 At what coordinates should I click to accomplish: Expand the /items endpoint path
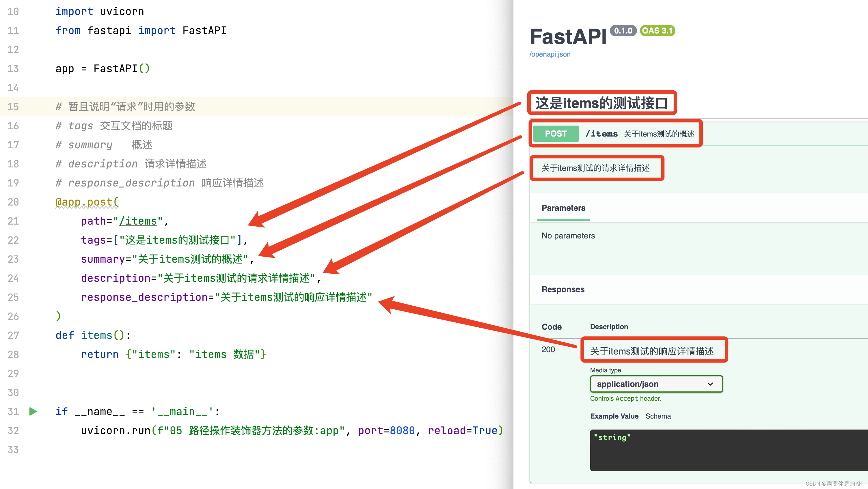[601, 134]
